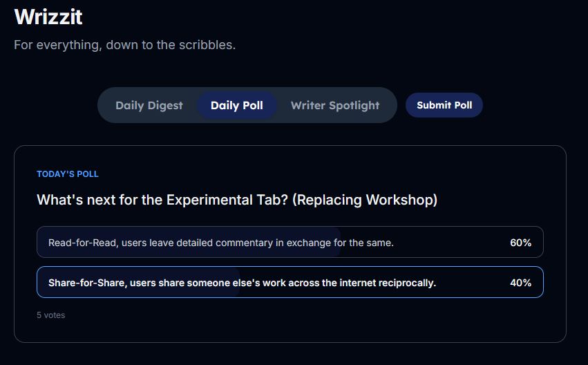588x365 pixels.
Task: Click the 40% result on Share-for-Share
Action: tap(520, 283)
